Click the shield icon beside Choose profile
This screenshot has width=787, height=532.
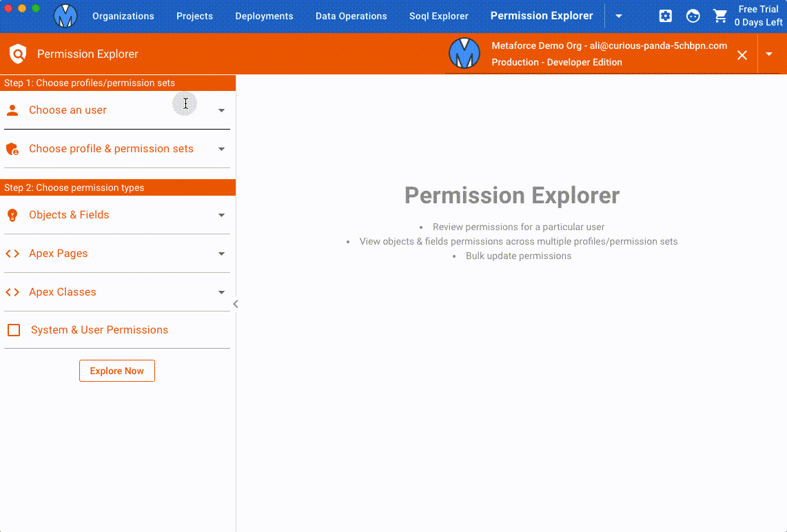pos(12,149)
